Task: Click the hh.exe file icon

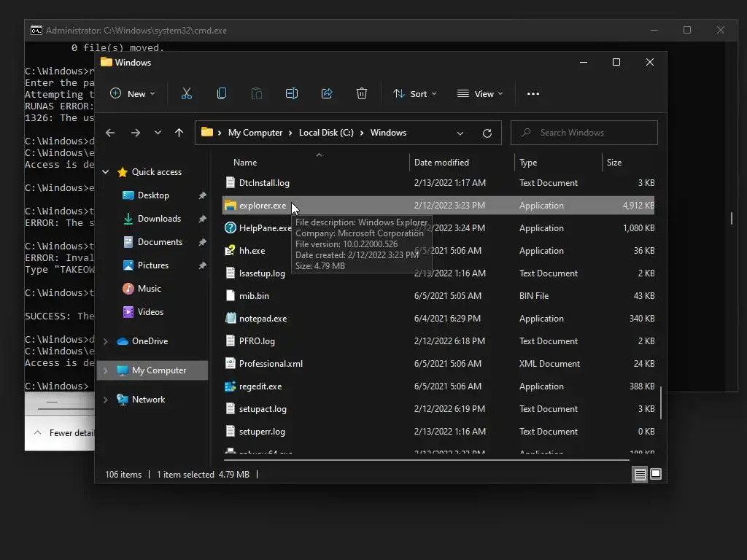Action: point(230,251)
